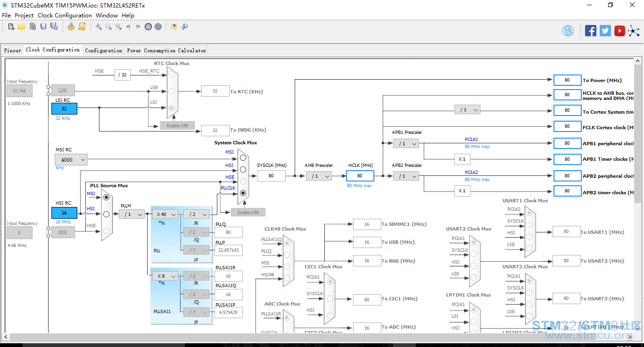Open the Project menu
The height and width of the screenshot is (347, 644).
click(x=24, y=15)
